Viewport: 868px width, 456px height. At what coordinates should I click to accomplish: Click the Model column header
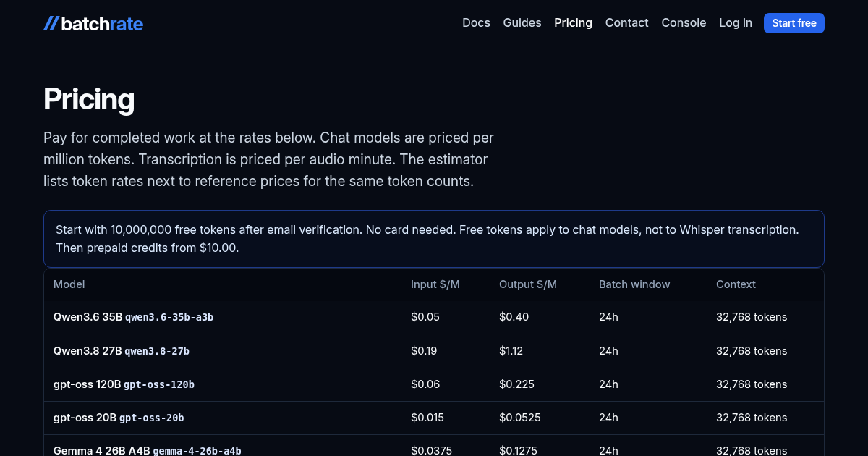click(69, 284)
